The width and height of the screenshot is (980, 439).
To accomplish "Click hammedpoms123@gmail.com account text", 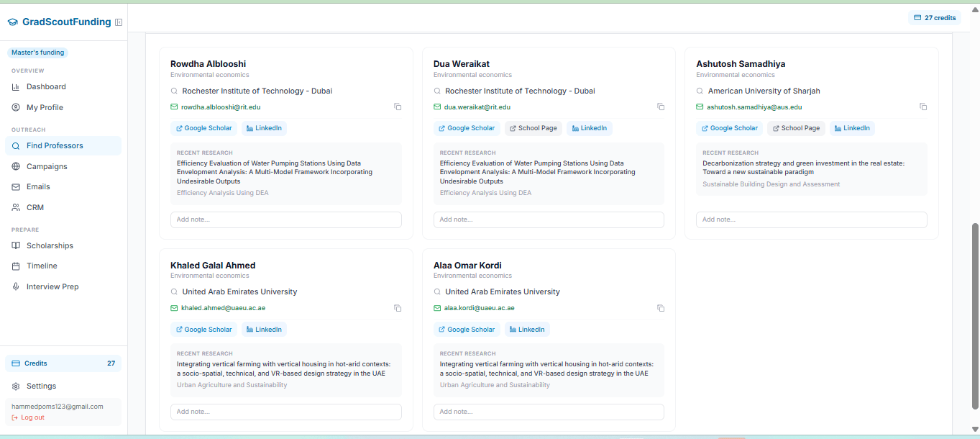I will pyautogui.click(x=58, y=407).
